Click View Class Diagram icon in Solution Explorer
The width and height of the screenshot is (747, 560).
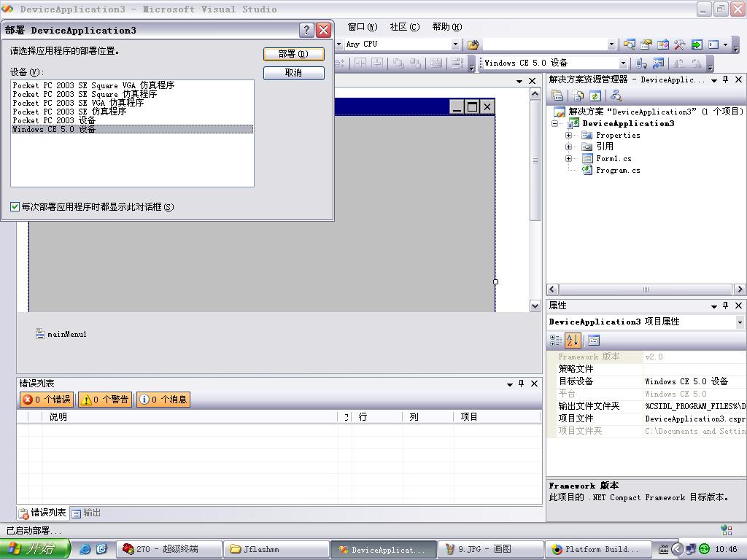(616, 96)
